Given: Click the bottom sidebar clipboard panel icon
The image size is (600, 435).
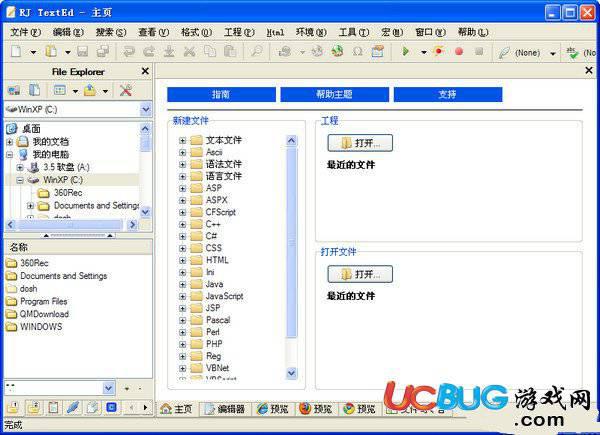Looking at the screenshot, I should click(x=53, y=408).
